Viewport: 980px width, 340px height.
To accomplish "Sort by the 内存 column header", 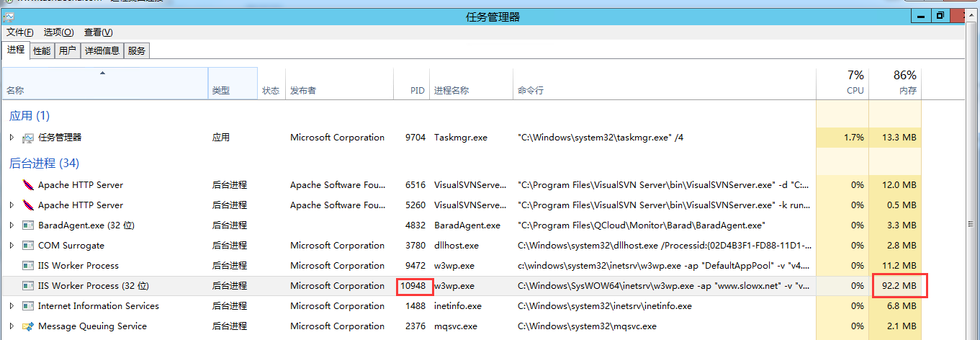I will click(895, 83).
